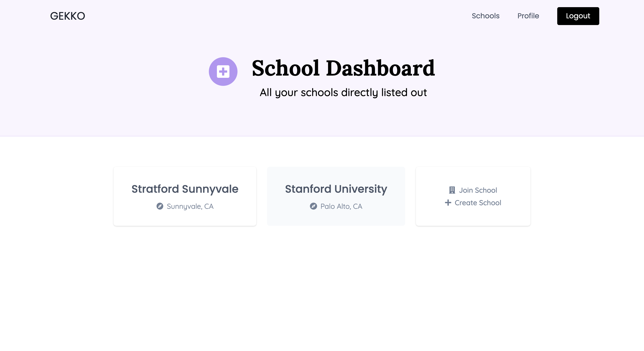Viewport: 644px width, 351px height.
Task: Click the Create School plus icon
Action: point(448,203)
